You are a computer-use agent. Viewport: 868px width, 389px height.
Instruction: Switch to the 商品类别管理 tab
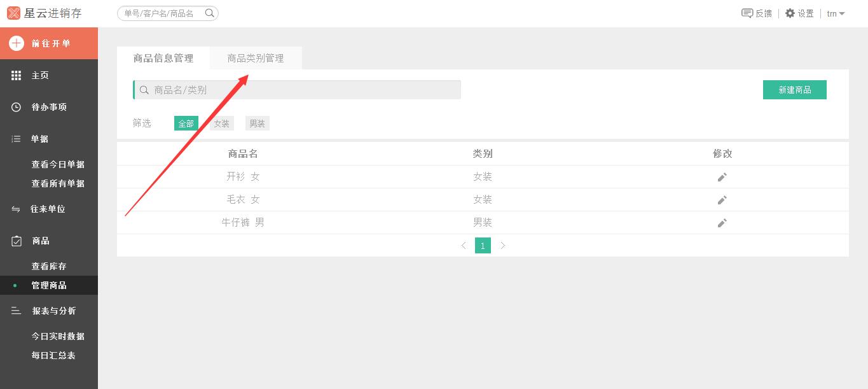pyautogui.click(x=256, y=57)
